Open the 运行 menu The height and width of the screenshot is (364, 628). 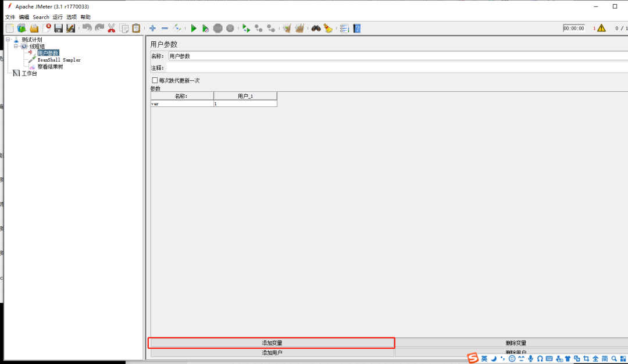pyautogui.click(x=58, y=17)
